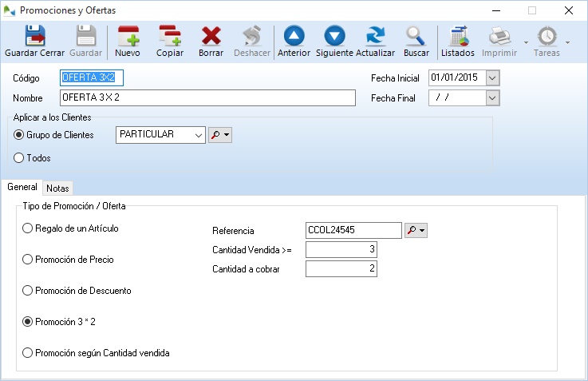Choose Regalo de un Artículo option
Screen dimensions: 588x381
28,228
